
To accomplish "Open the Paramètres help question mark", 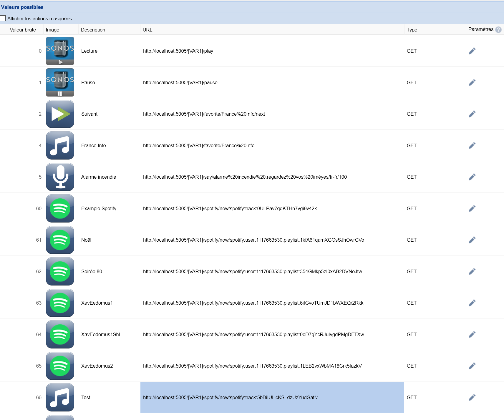I will [x=498, y=30].
